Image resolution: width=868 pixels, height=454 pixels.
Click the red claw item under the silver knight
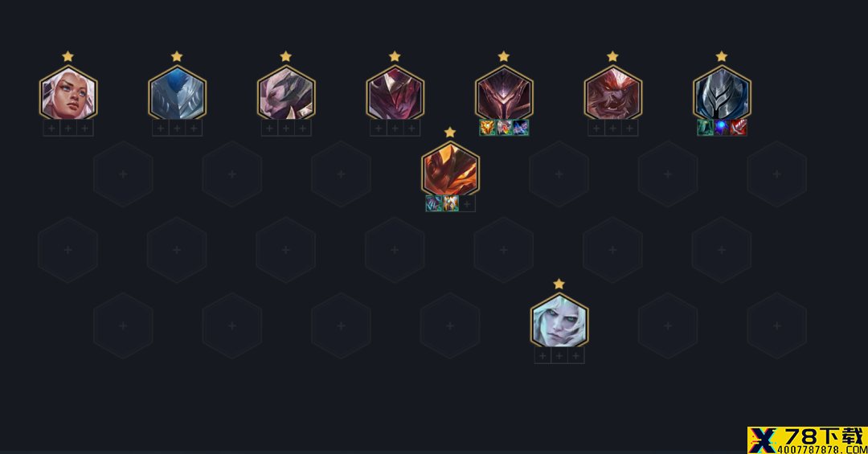click(x=739, y=128)
